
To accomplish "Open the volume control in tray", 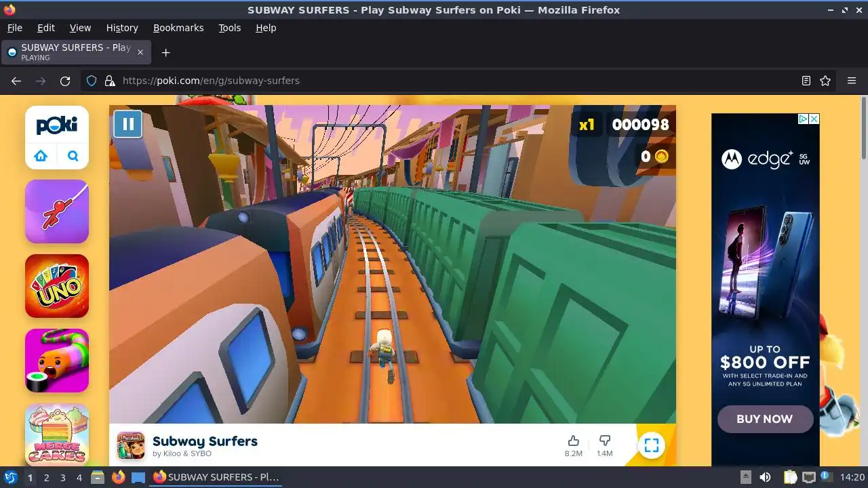I will point(765,477).
